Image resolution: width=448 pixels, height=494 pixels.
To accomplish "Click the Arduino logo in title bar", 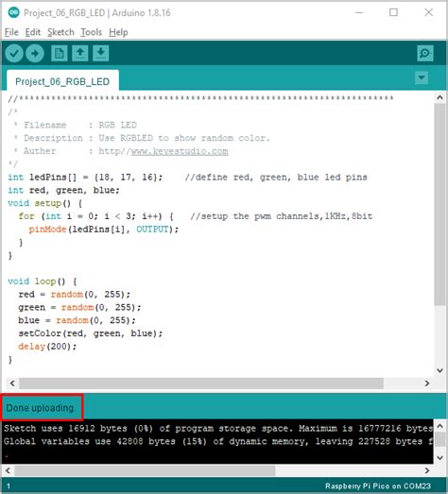I will pyautogui.click(x=13, y=12).
